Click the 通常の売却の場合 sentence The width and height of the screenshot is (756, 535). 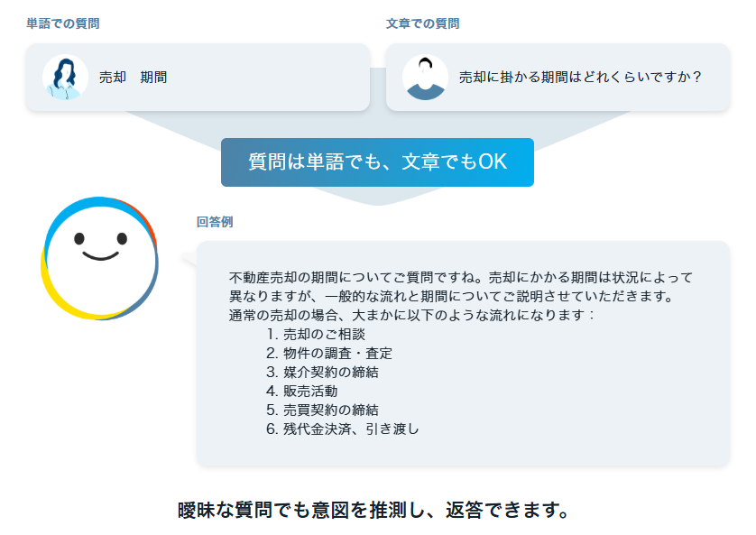[x=411, y=315]
